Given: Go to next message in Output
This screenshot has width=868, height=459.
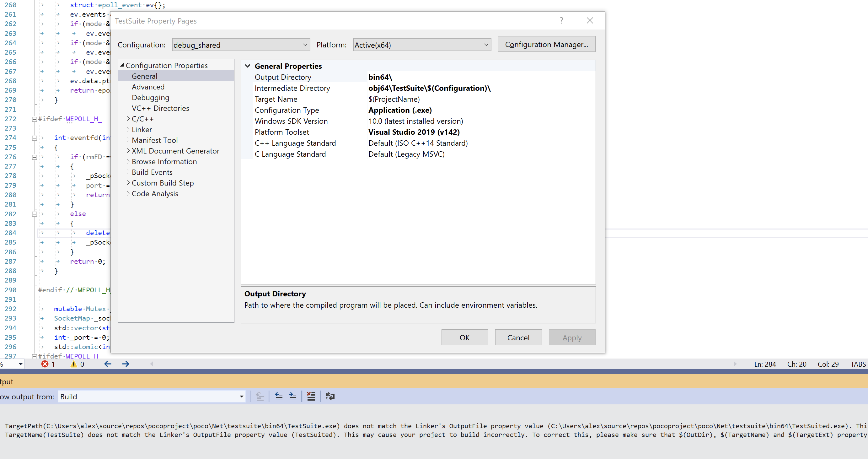Looking at the screenshot, I should point(293,396).
